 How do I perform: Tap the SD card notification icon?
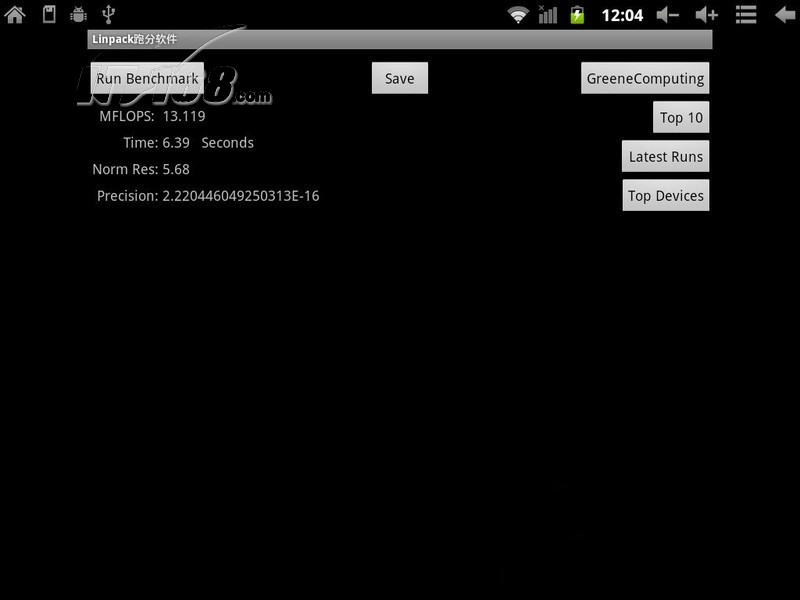(48, 14)
